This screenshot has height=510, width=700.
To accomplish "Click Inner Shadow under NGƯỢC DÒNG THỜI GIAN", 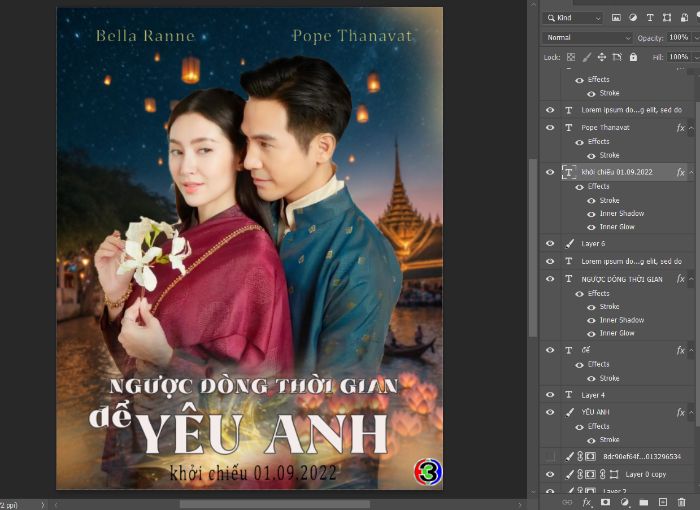I will (622, 320).
